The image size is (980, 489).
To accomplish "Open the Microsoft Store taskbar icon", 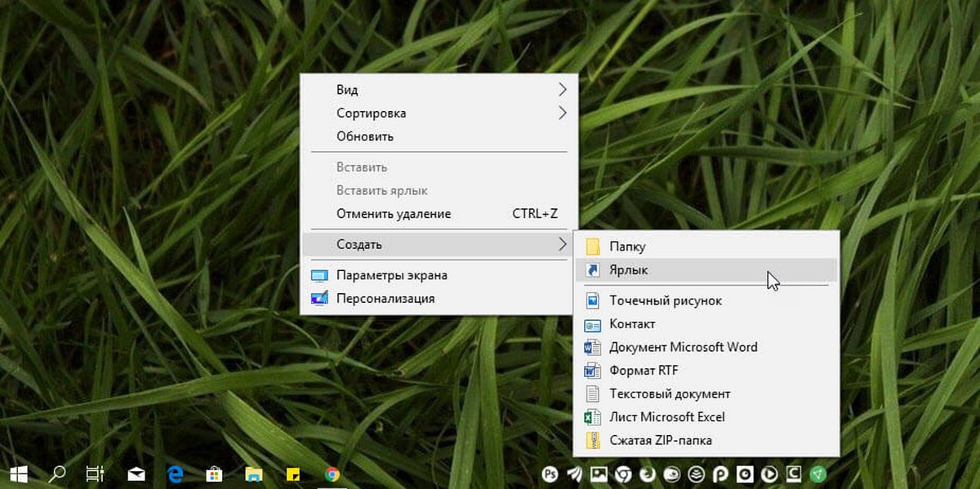I will (x=214, y=473).
